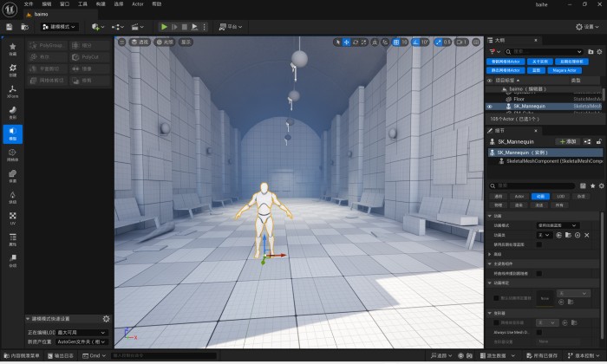Viewport: 607px width, 364px height.
Task: Open the animation mode dropdown
Action: 557,225
